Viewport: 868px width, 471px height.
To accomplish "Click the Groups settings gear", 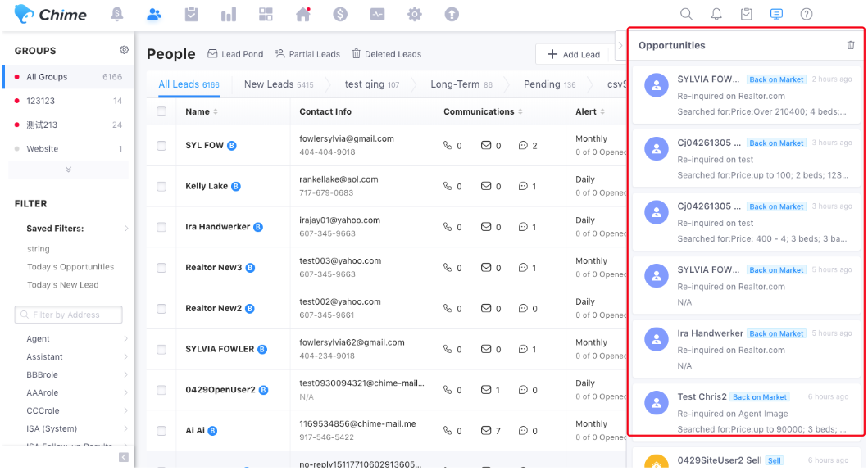I will [124, 50].
